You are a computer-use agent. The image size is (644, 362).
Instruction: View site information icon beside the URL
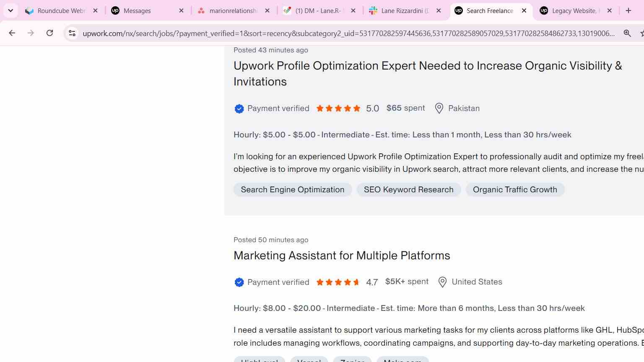pyautogui.click(x=72, y=33)
